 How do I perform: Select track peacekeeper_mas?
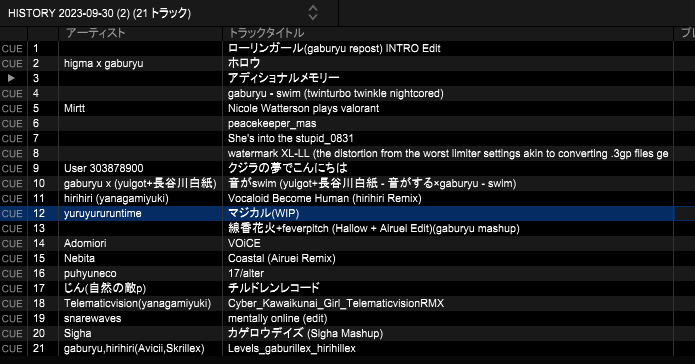(272, 124)
